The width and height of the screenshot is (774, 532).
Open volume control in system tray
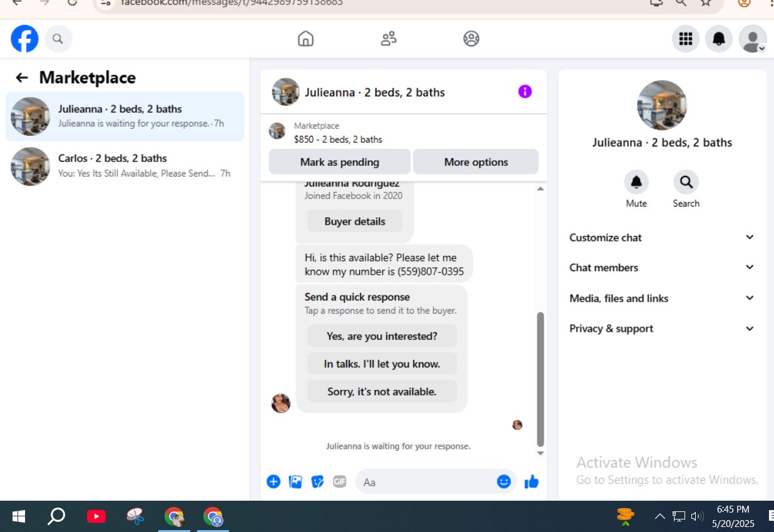coord(697,516)
